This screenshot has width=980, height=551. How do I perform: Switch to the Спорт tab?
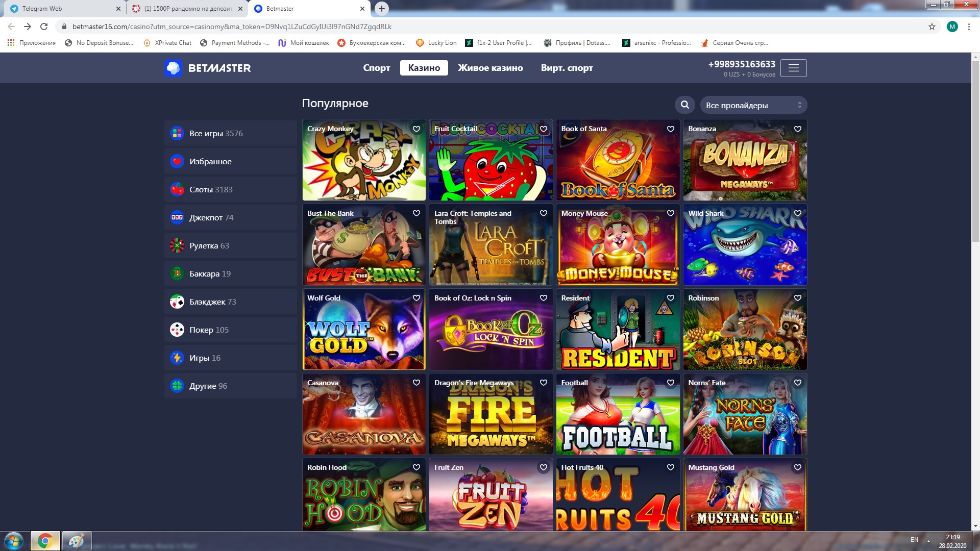click(x=376, y=68)
